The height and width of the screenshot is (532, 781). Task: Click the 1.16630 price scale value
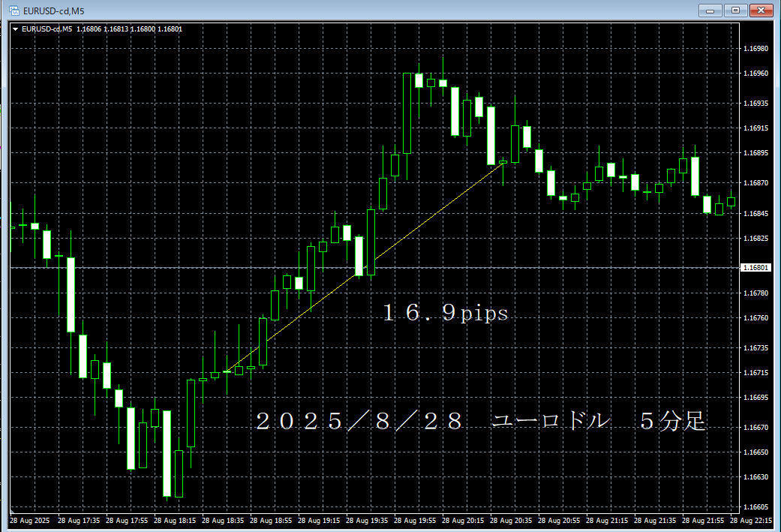(x=755, y=478)
